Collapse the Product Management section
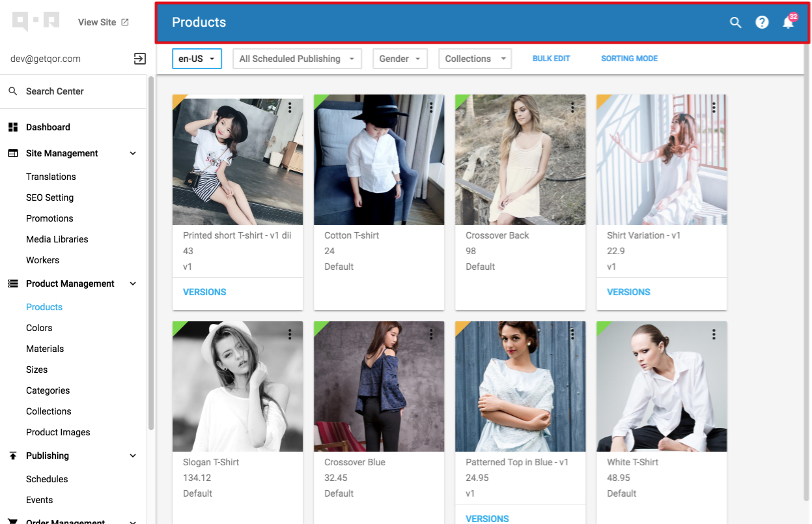 pos(133,284)
